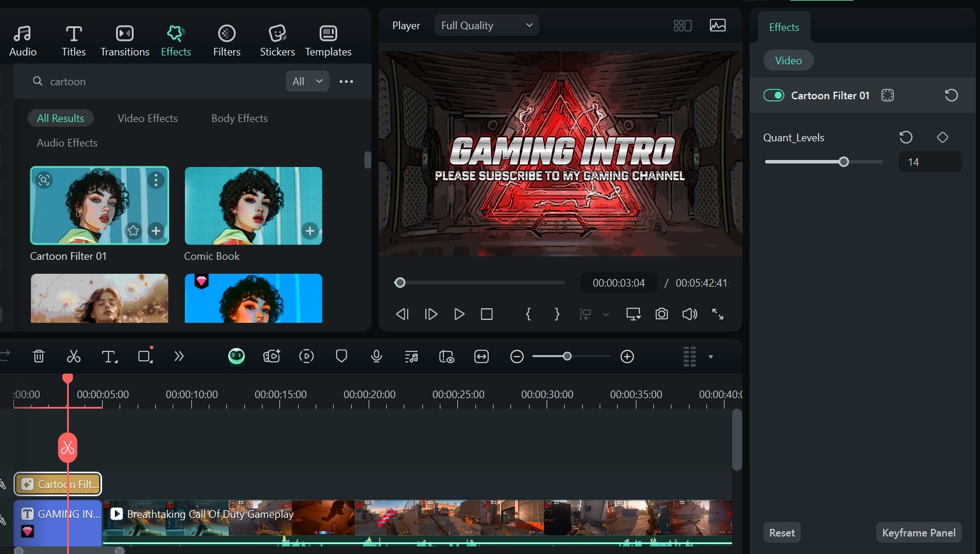Viewport: 980px width, 554px height.
Task: Record a voiceover
Action: point(377,356)
